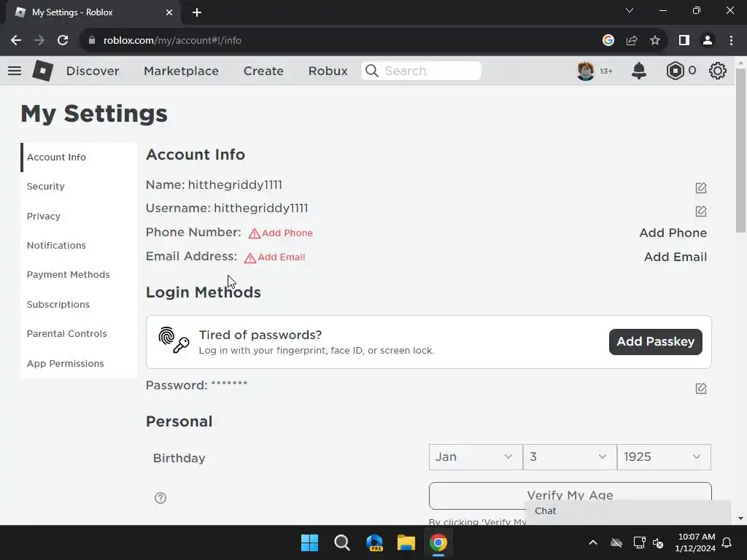Click the taskbar volume muted icon
Image resolution: width=747 pixels, height=560 pixels.
click(658, 542)
